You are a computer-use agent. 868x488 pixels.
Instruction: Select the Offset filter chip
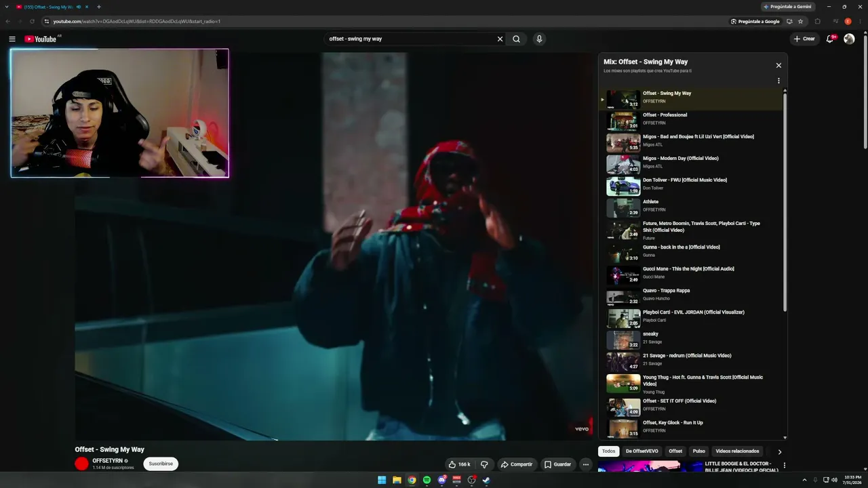pos(675,451)
